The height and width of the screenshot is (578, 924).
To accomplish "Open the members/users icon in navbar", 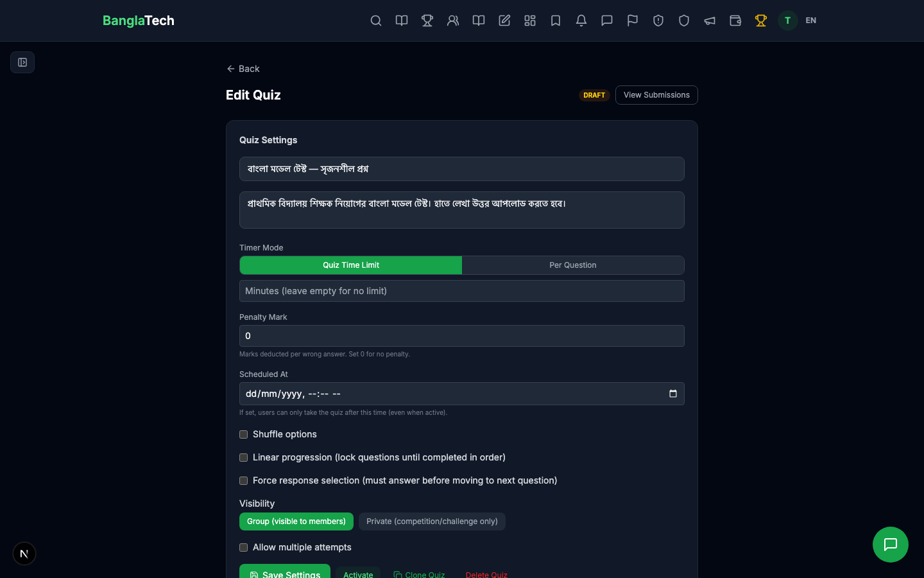I will (453, 21).
